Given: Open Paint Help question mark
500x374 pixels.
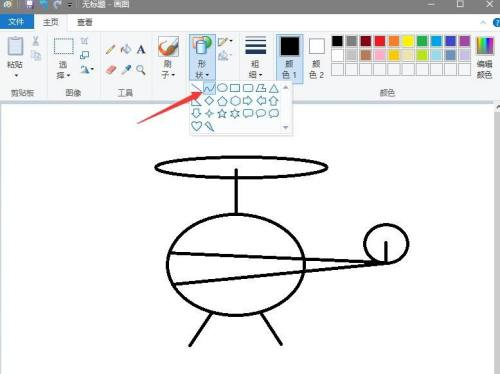Looking at the screenshot, I should [x=496, y=23].
